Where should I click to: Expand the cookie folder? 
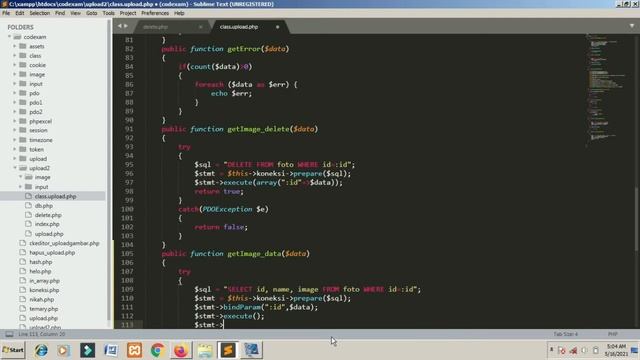[x=15, y=65]
